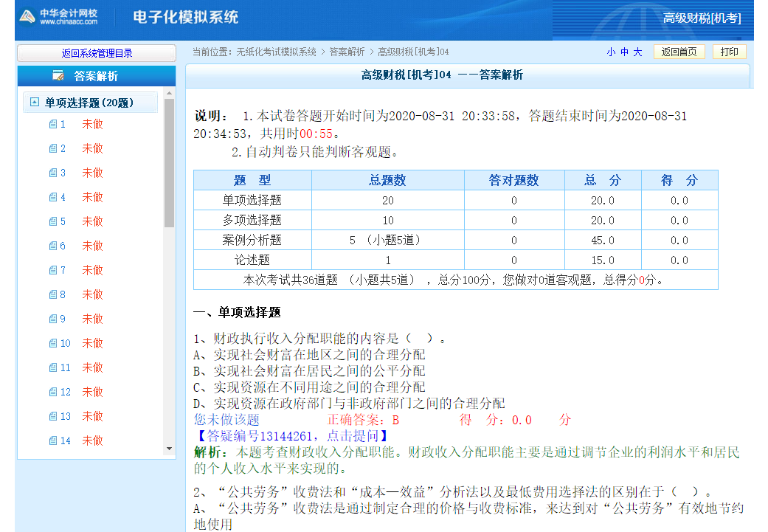
Task: Open 答疑编号13144261 点击提问 link
Action: click(291, 435)
